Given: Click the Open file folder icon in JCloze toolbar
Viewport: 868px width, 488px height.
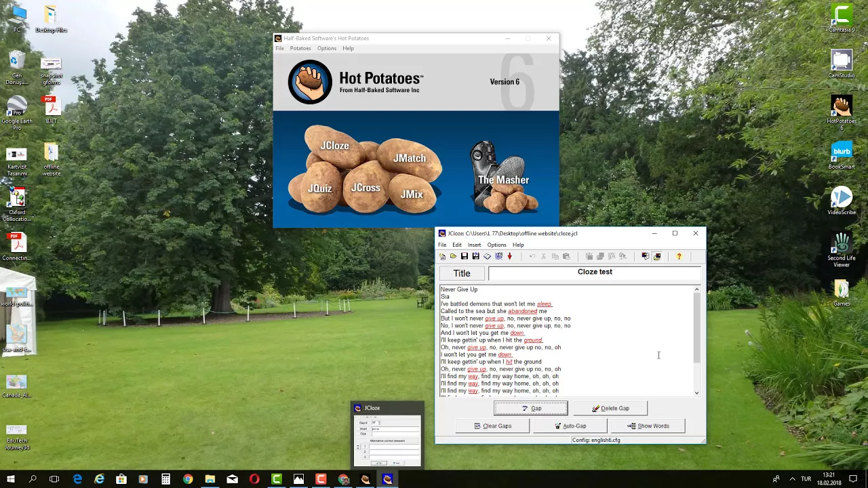Looking at the screenshot, I should [453, 256].
